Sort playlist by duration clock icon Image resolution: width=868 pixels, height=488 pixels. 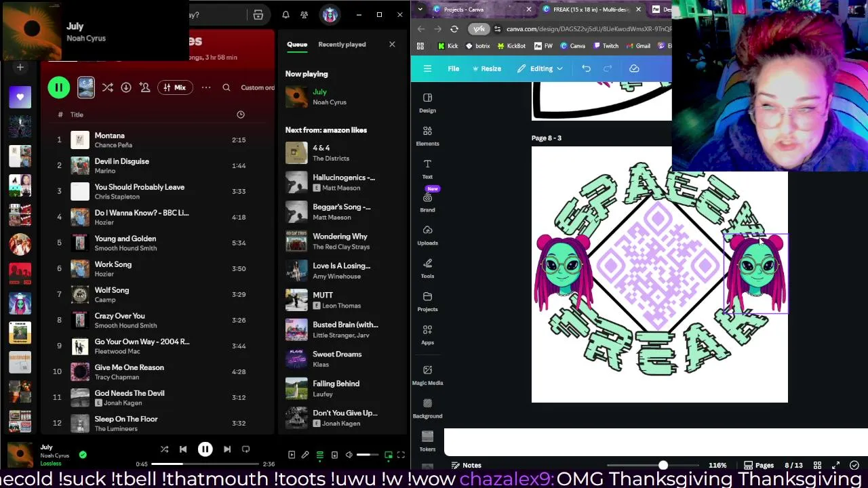click(x=241, y=115)
